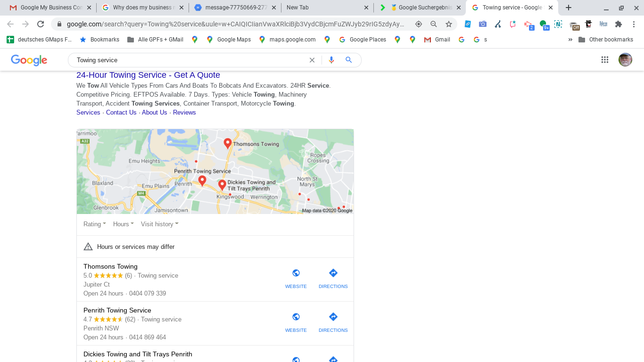The height and width of the screenshot is (362, 644).
Task: Click the Thomsons Towing map pin
Action: (x=228, y=143)
